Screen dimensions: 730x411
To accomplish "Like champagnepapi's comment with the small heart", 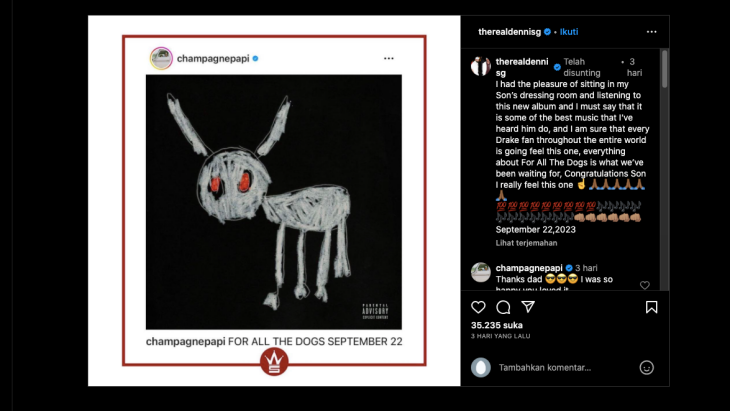I will [644, 285].
